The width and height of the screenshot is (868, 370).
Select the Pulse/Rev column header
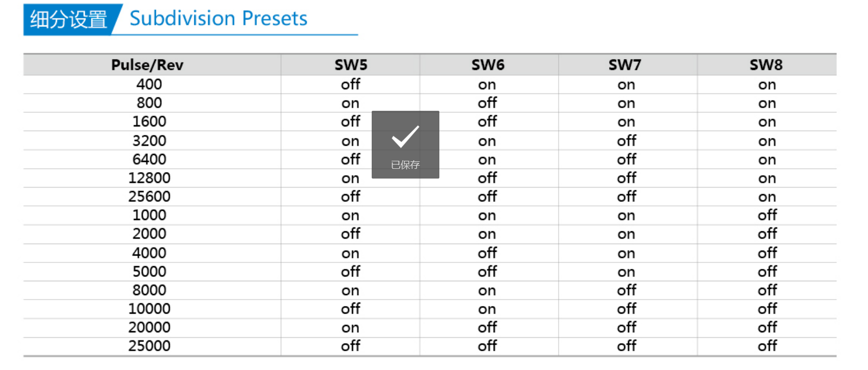pos(147,65)
